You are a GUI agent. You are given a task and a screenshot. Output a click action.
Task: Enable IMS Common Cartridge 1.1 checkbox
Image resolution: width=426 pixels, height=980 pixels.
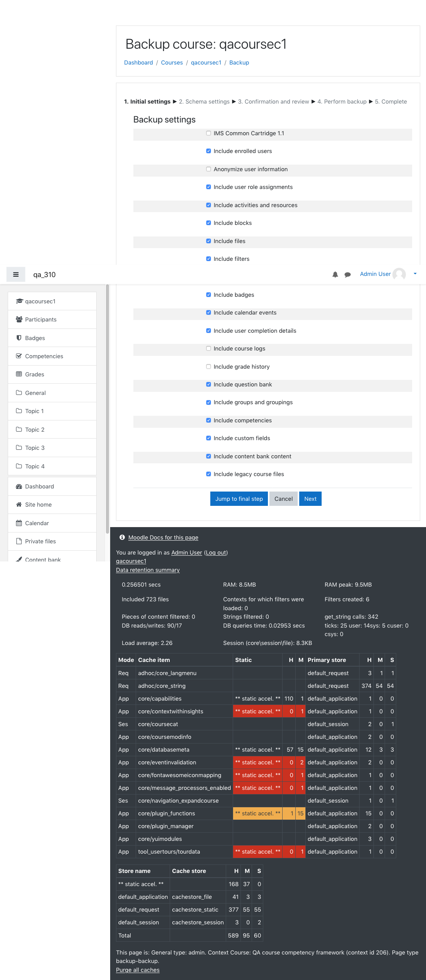coord(208,133)
